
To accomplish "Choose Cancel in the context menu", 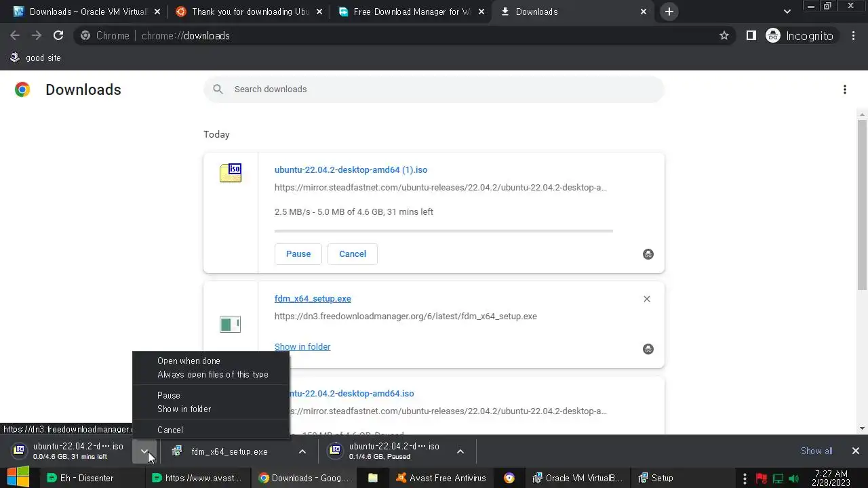I will click(x=170, y=430).
